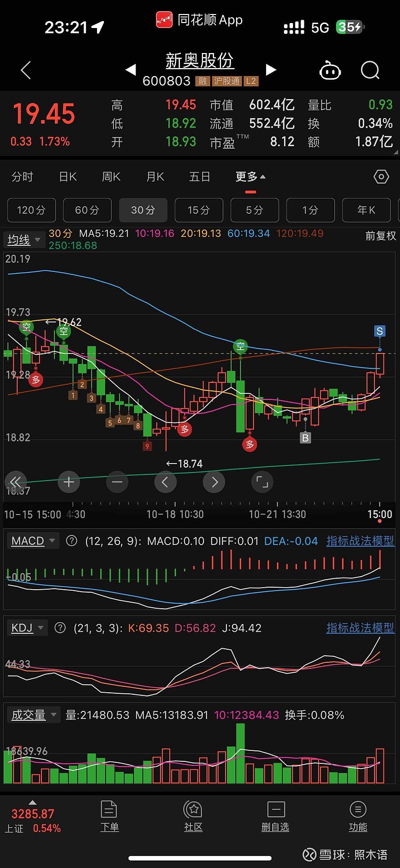
Task: Zoom out the chart with minus button
Action: tap(117, 482)
